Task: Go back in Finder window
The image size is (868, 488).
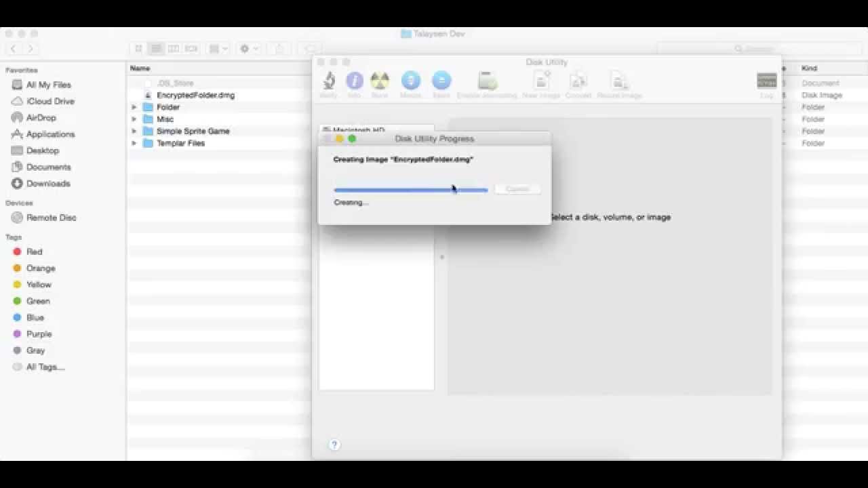Action: (x=14, y=49)
